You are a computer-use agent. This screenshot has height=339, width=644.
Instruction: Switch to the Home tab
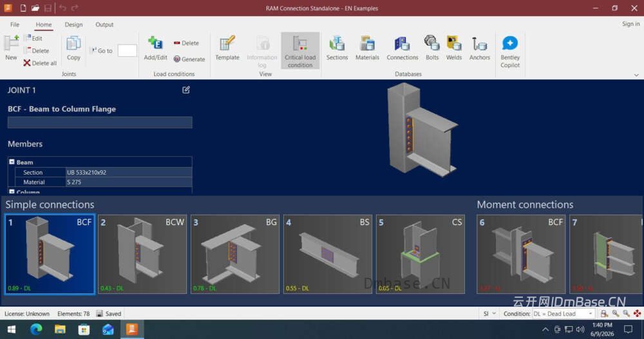(x=44, y=24)
